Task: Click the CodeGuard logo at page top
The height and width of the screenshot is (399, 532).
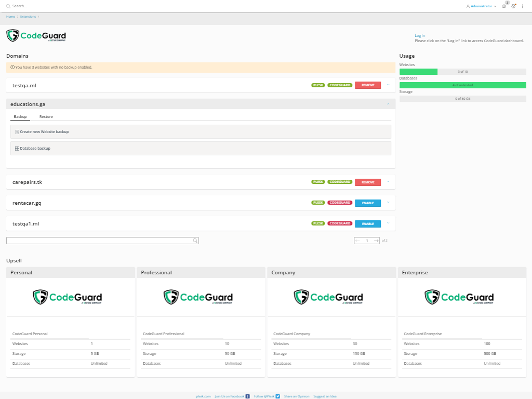Action: click(x=36, y=36)
